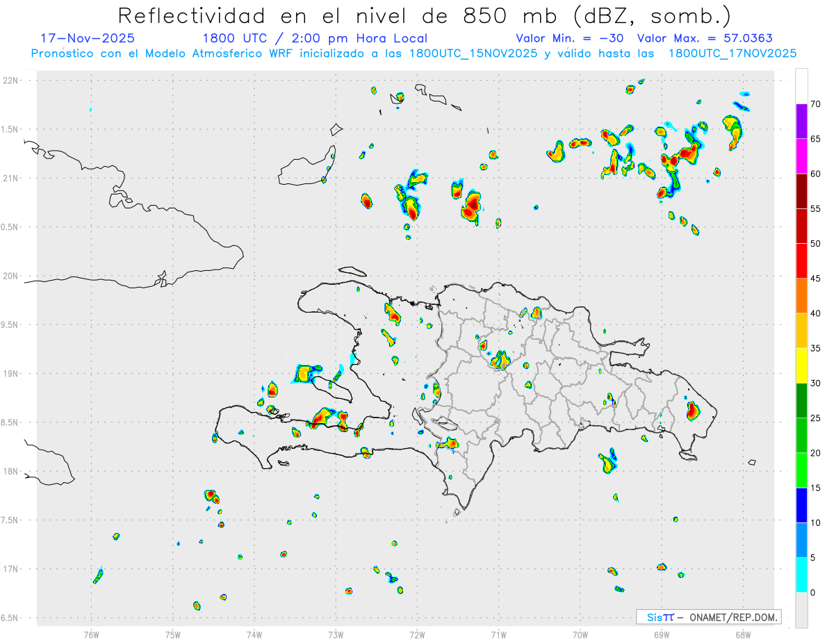The height and width of the screenshot is (644, 834).
Task: Click the colorbar scale value '50'
Action: coord(816,244)
